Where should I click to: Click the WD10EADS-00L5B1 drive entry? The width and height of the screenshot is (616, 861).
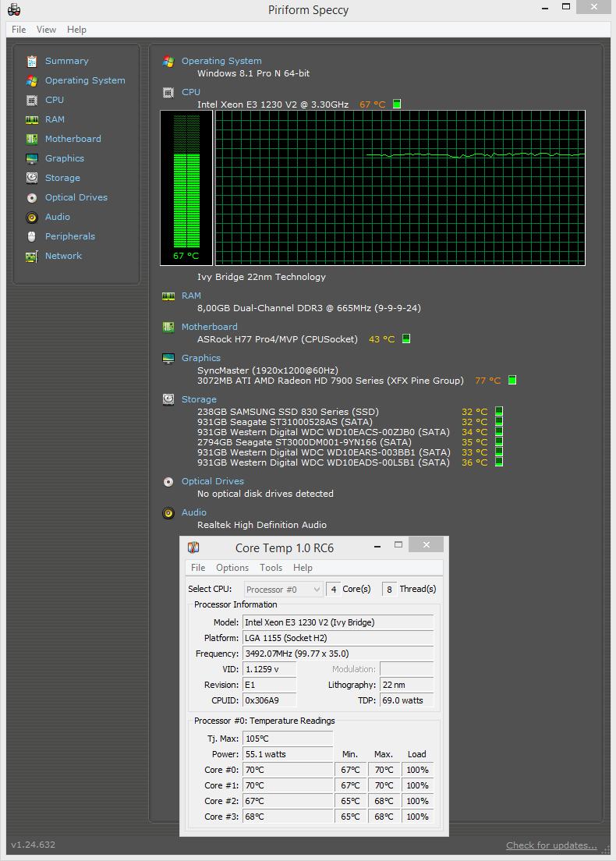point(324,463)
